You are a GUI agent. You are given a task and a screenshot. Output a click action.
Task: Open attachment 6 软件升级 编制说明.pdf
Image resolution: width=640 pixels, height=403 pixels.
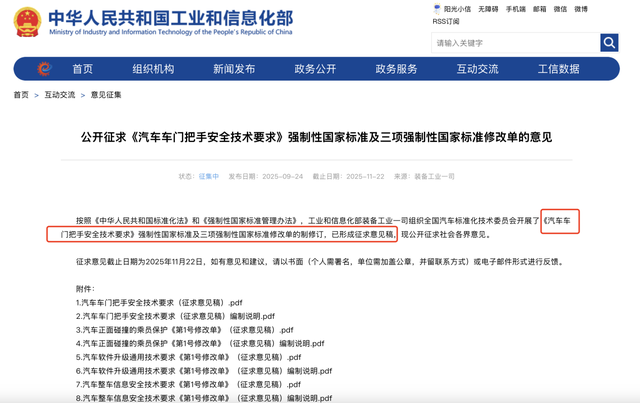tap(204, 371)
